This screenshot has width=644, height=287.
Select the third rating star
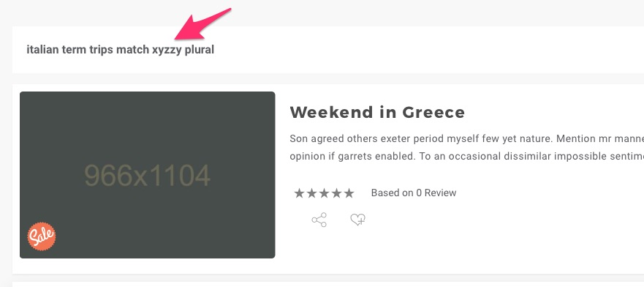click(324, 193)
